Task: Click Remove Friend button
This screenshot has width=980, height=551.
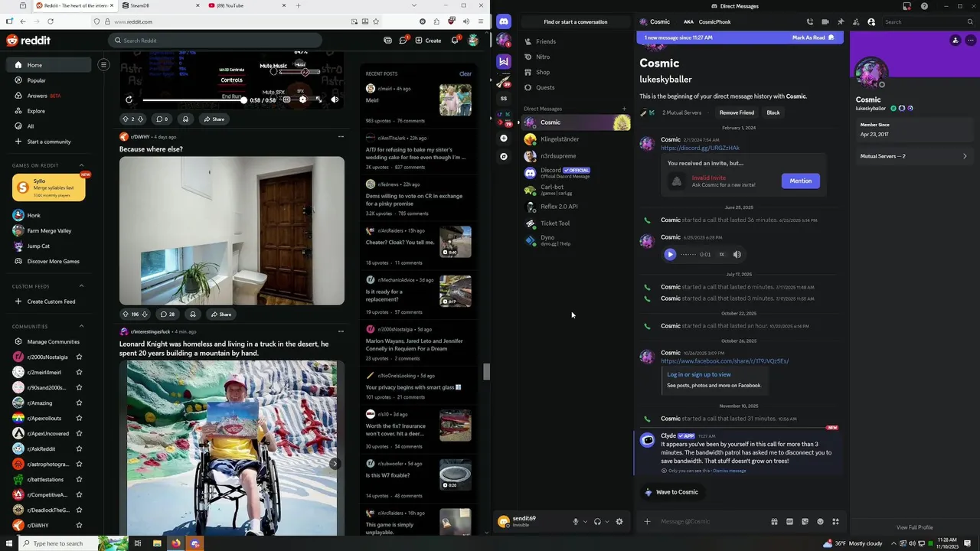Action: 737,112
